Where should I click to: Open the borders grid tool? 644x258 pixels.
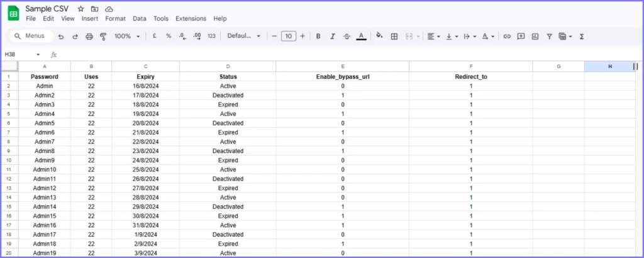394,36
